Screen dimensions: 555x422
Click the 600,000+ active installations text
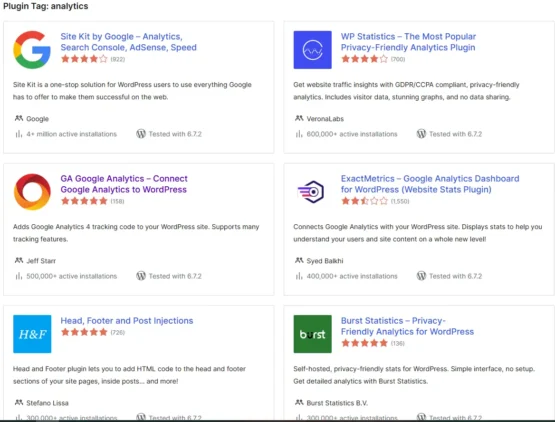[x=352, y=134]
